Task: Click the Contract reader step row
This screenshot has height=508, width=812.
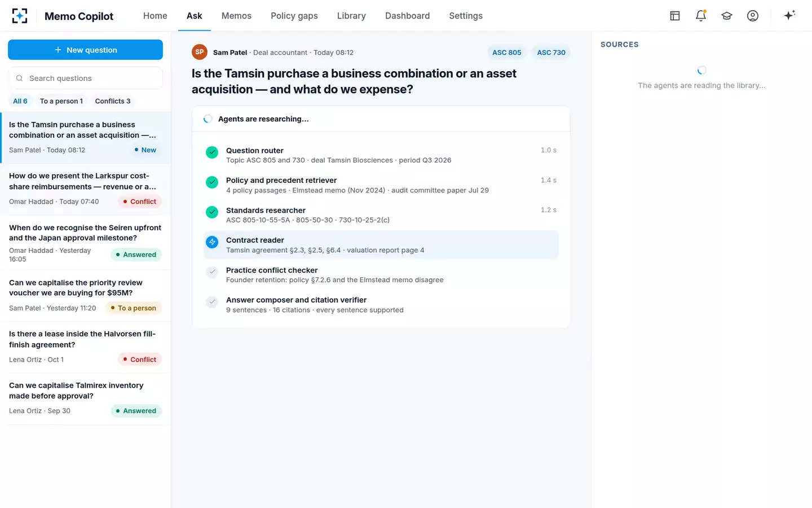Action: tap(381, 245)
